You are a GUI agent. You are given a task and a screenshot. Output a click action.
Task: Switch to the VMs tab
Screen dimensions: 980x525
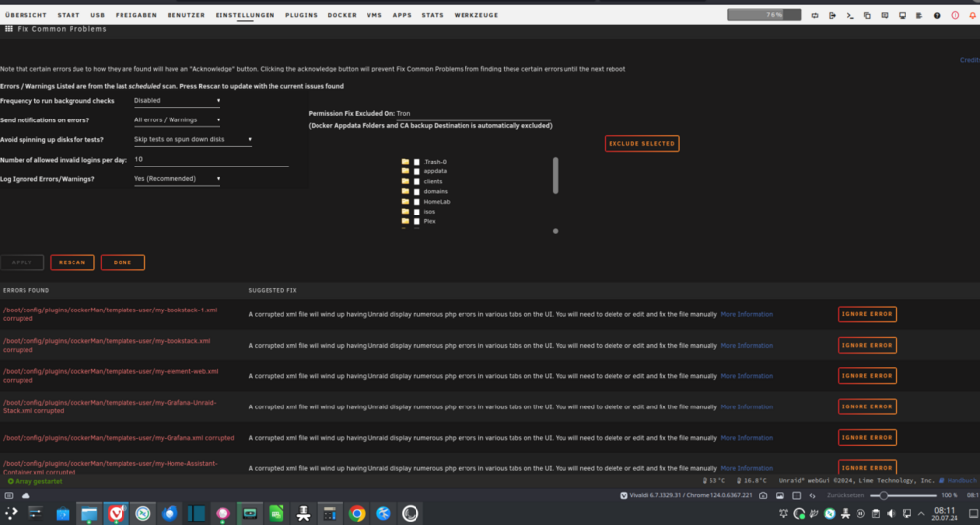[374, 15]
